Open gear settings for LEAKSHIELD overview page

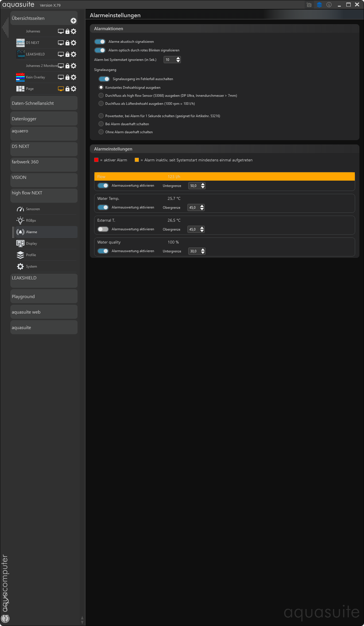73,54
